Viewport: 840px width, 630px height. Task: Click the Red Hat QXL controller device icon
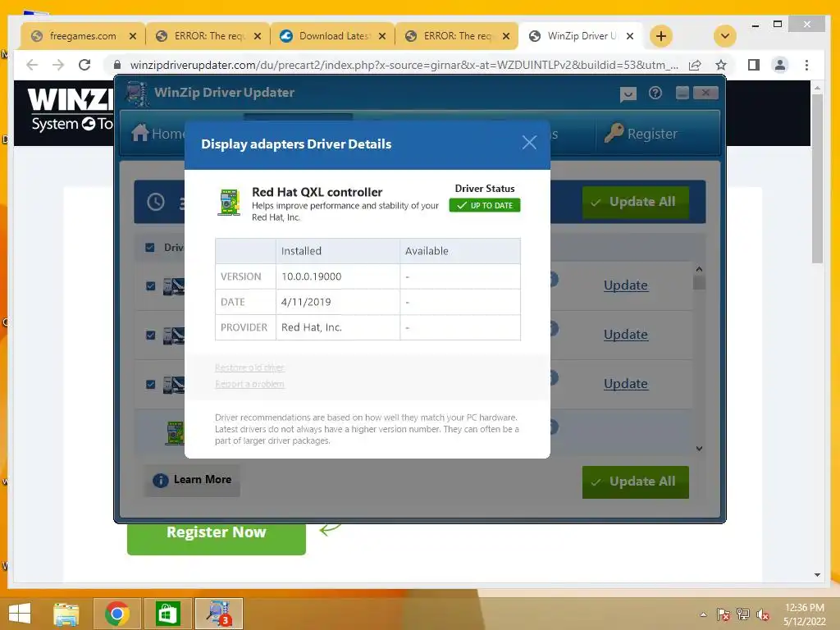(229, 203)
